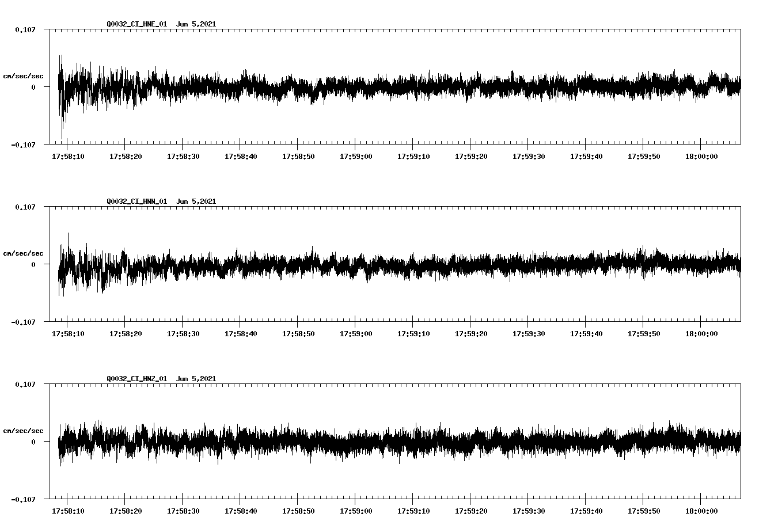Click the 17:58:10 time label on the HNZ axis

click(68, 511)
